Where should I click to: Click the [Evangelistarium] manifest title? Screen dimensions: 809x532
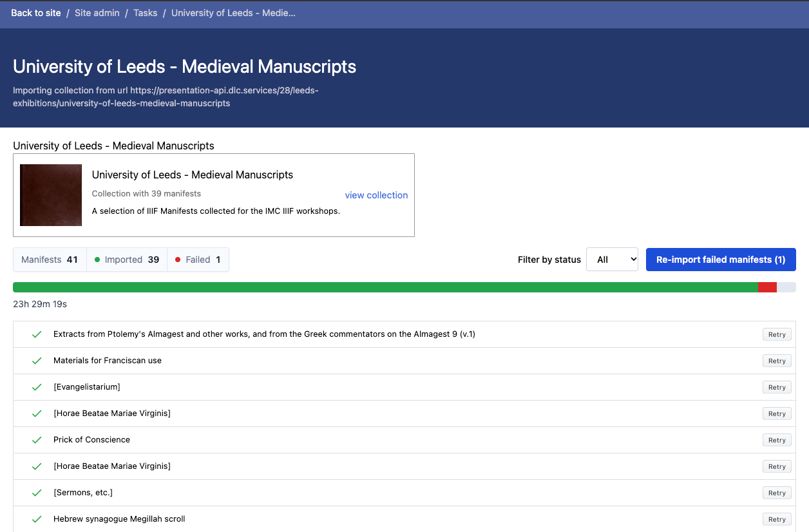[x=87, y=387]
